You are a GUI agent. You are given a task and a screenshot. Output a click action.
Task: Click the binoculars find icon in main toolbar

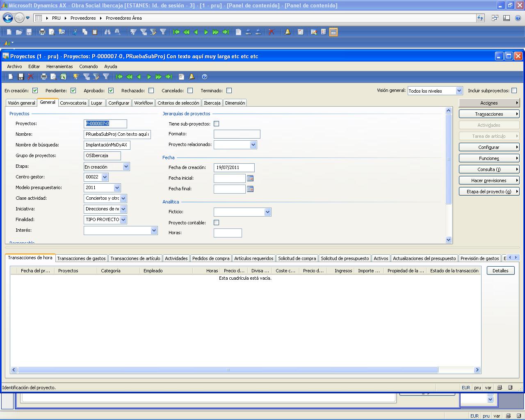point(107,32)
